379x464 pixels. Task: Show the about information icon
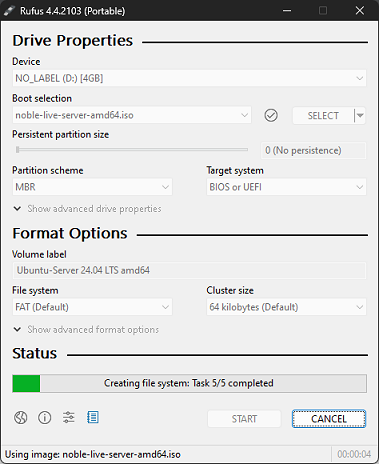(45, 417)
